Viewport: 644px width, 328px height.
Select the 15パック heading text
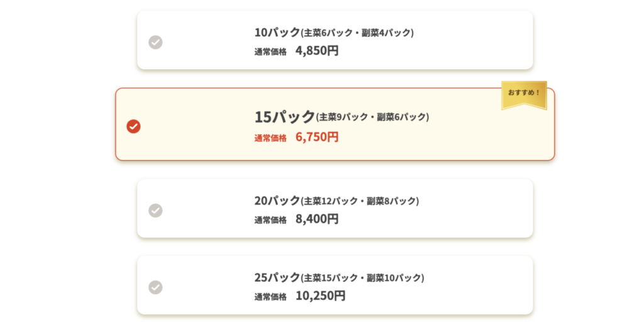click(284, 116)
